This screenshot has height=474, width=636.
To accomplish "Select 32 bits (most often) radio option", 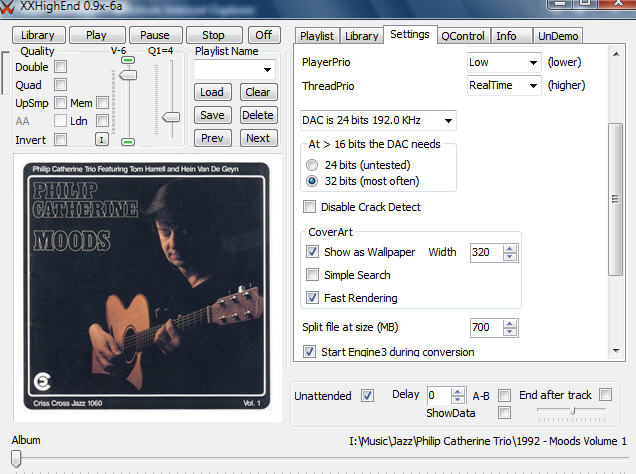I will pos(312,181).
